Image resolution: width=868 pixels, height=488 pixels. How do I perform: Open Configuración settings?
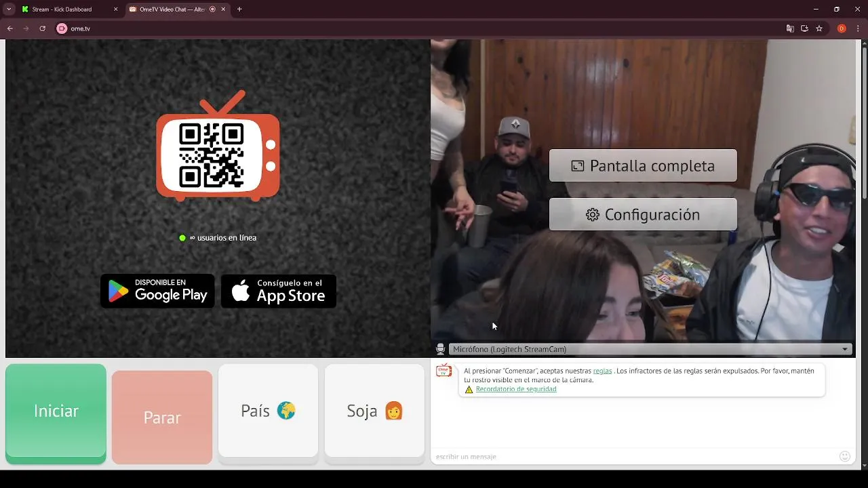(643, 214)
